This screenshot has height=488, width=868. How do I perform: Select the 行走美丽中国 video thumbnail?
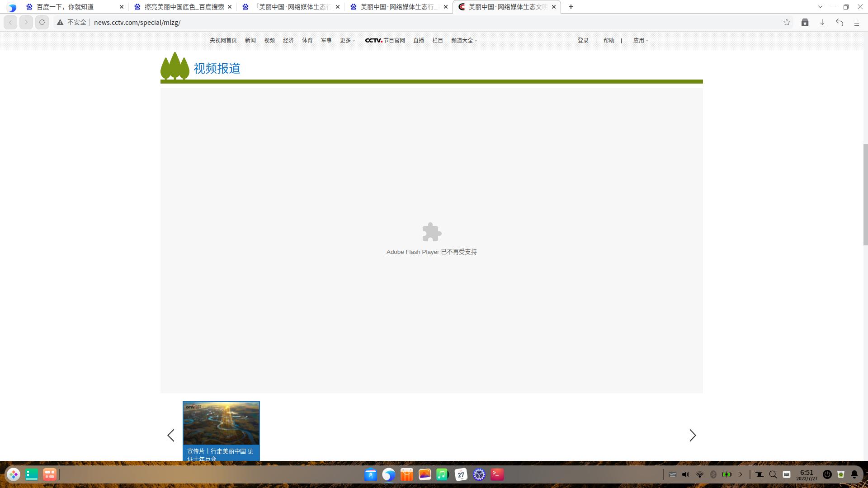tap(221, 424)
